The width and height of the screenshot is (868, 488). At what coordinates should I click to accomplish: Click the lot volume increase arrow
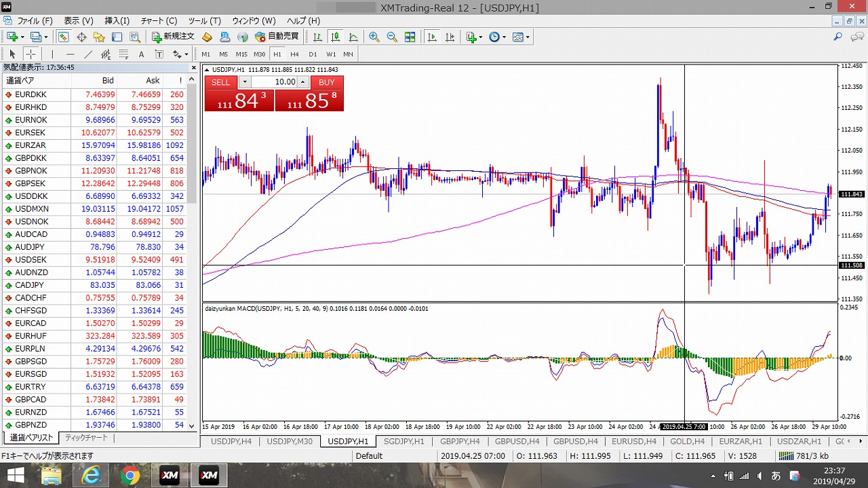point(303,82)
